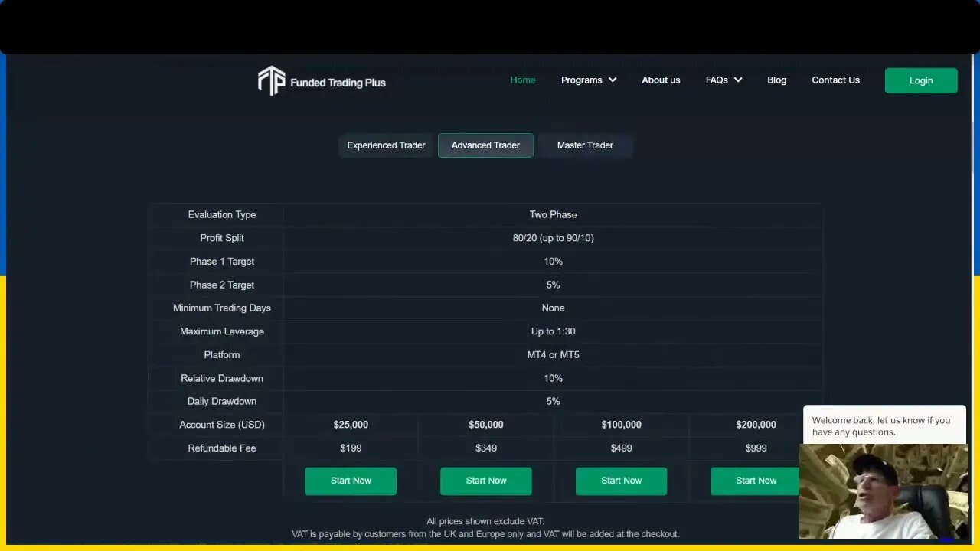
Task: Click the $200,000 account size cell
Action: click(x=756, y=425)
